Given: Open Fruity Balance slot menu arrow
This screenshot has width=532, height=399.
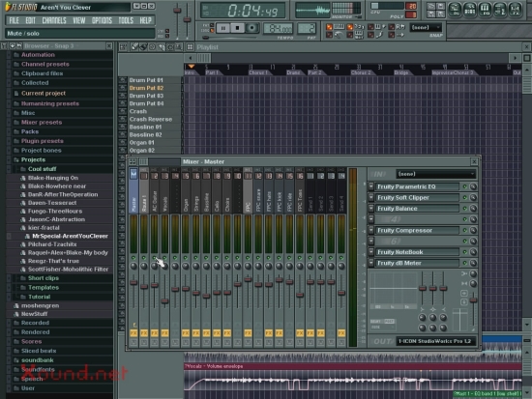Looking at the screenshot, I should tap(371, 209).
